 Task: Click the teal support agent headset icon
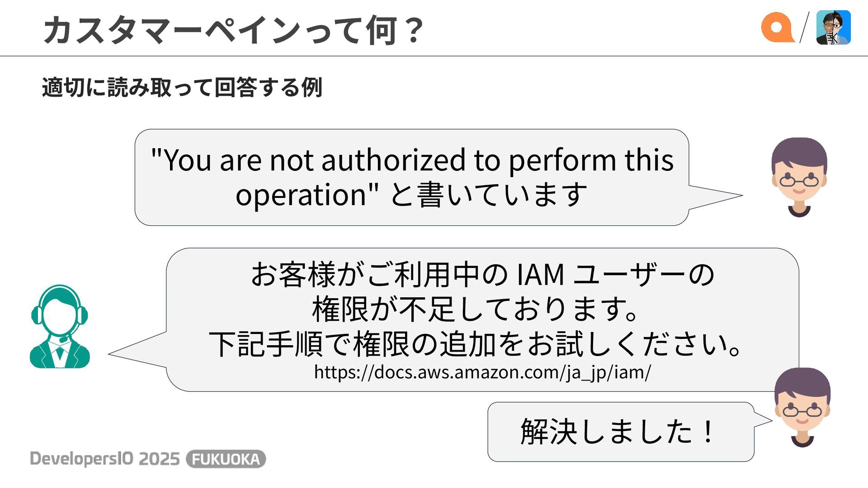(x=60, y=326)
